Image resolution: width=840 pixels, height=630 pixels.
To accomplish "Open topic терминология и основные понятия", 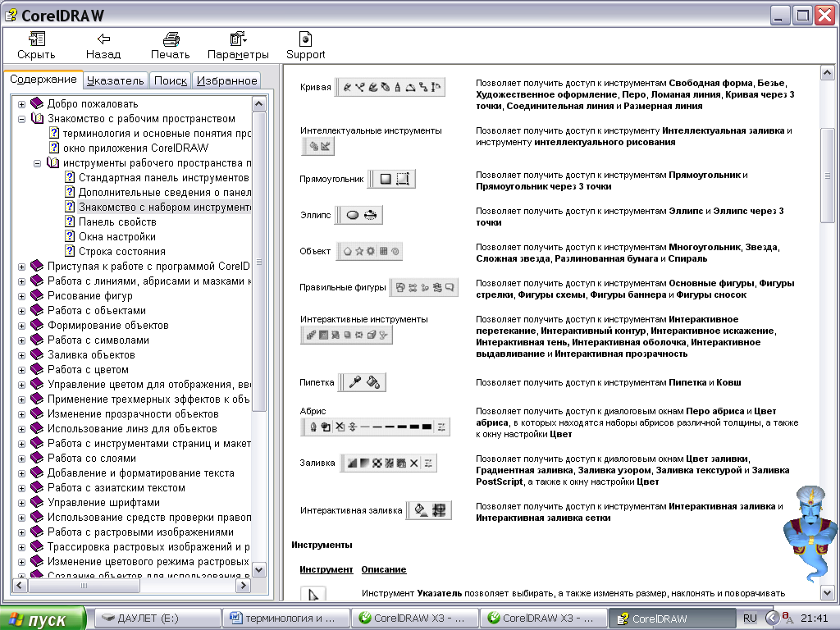I will (x=157, y=134).
